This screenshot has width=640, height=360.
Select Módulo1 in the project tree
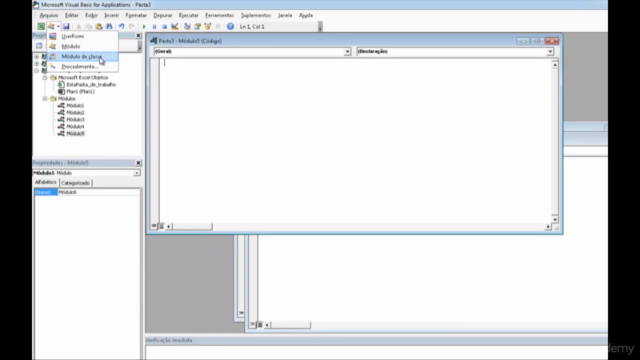tap(75, 106)
